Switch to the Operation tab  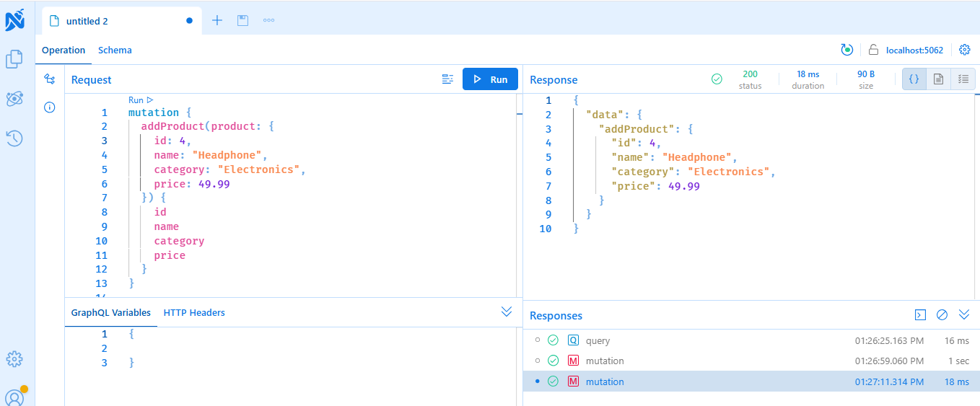tap(64, 50)
